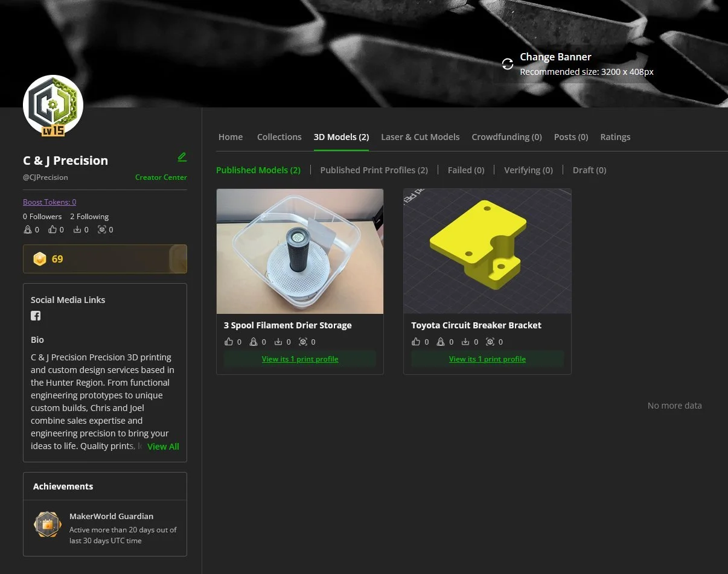The image size is (728, 574).
Task: Click the C & J Precision profile avatar
Action: pos(53,105)
